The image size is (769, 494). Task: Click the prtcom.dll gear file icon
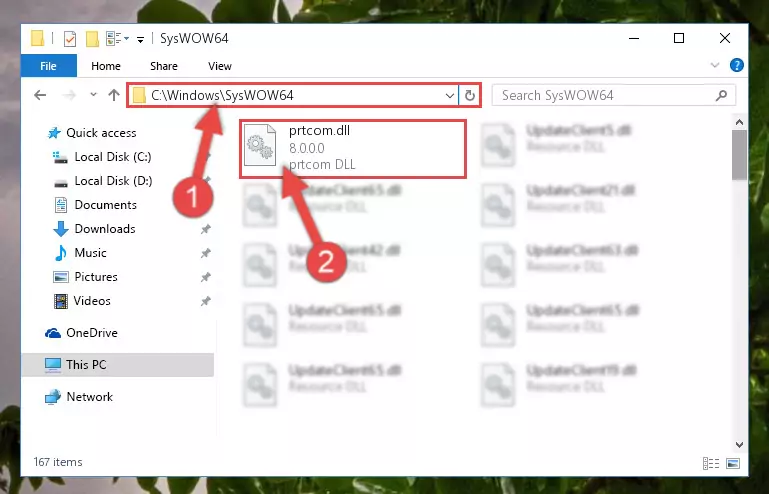pos(260,145)
